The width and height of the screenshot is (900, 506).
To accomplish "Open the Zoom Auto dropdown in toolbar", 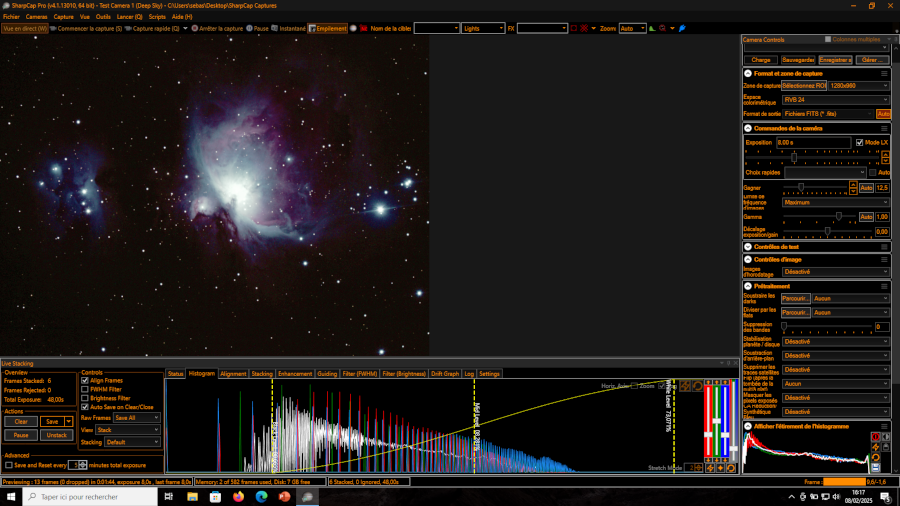I will click(x=633, y=29).
